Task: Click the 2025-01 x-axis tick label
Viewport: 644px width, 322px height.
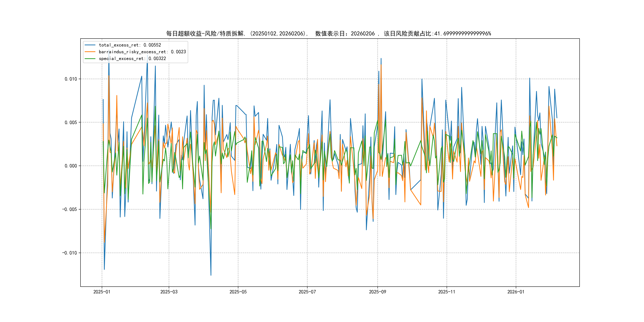Action: pos(102,292)
